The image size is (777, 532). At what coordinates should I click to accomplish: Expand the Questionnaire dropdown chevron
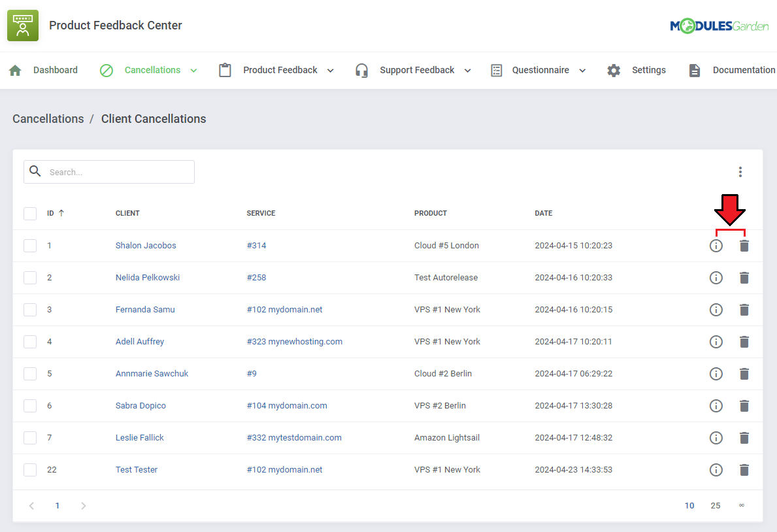(583, 71)
